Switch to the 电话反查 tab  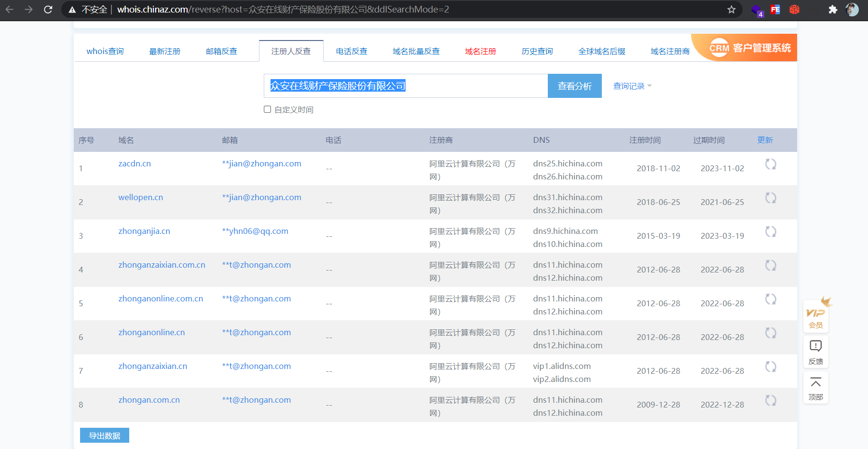point(352,51)
